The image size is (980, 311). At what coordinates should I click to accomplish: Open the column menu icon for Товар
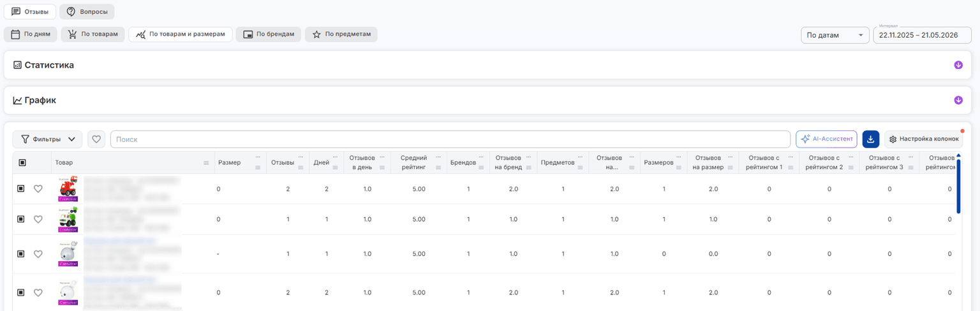206,163
